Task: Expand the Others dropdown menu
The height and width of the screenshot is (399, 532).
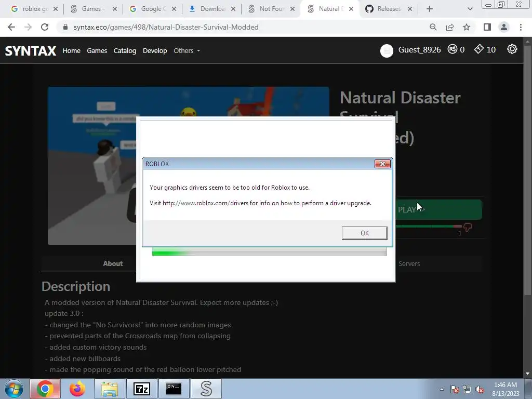Action: 187,50
